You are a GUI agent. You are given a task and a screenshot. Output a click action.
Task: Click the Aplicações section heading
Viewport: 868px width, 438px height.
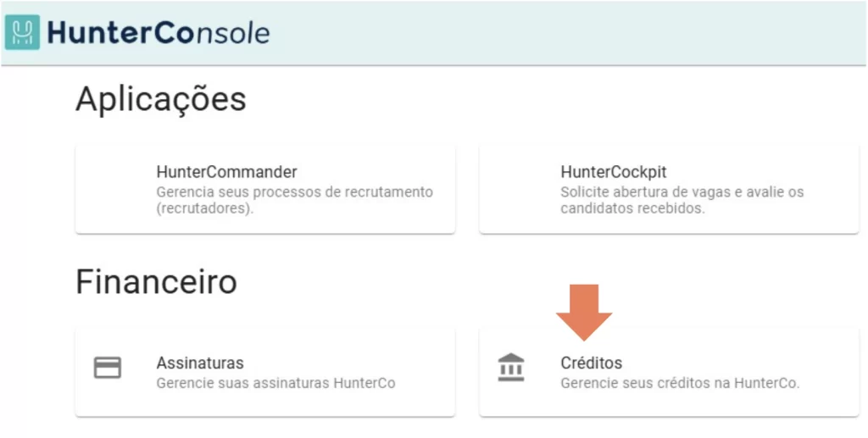pyautogui.click(x=161, y=100)
